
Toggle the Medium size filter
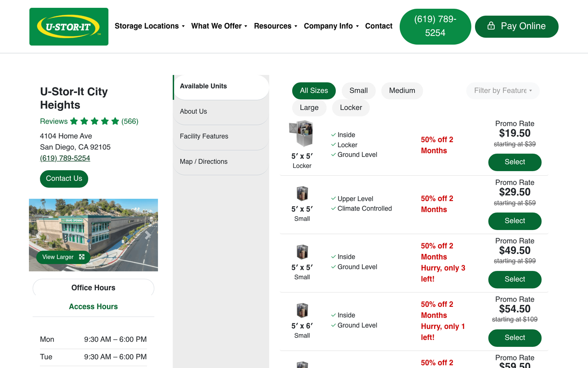pos(402,91)
